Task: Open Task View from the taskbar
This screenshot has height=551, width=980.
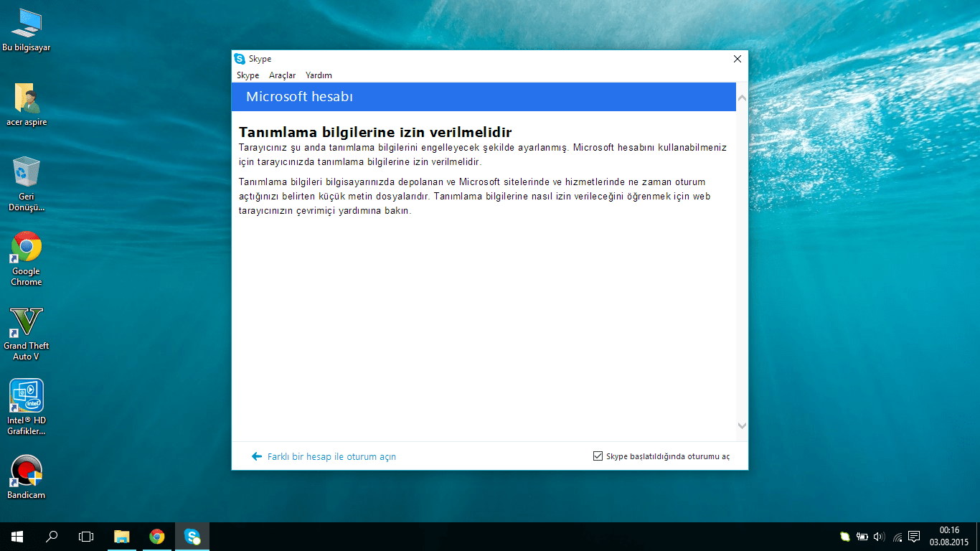Action: [86, 537]
